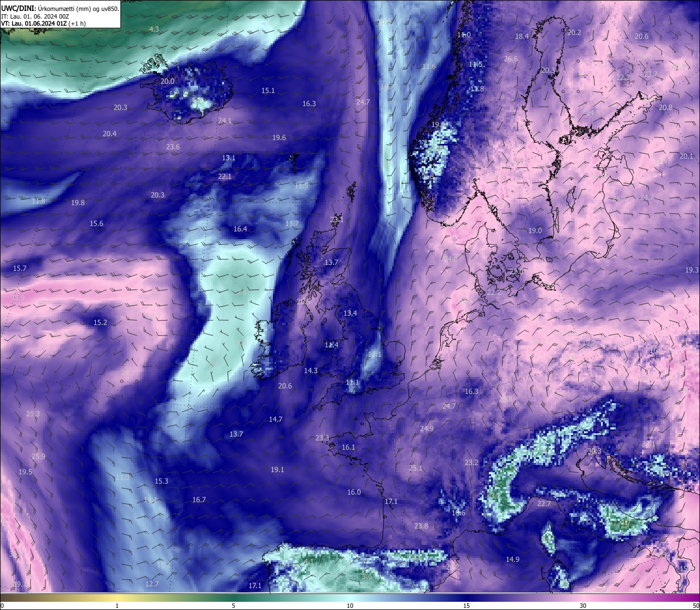Screen dimensions: 700x610
Task: Click the 15.3 value label
Action: point(161,481)
